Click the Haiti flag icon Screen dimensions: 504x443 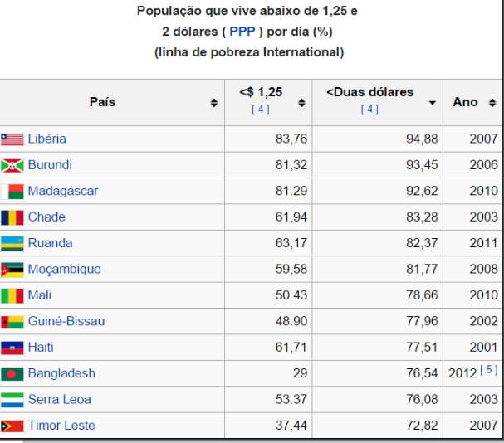12,348
